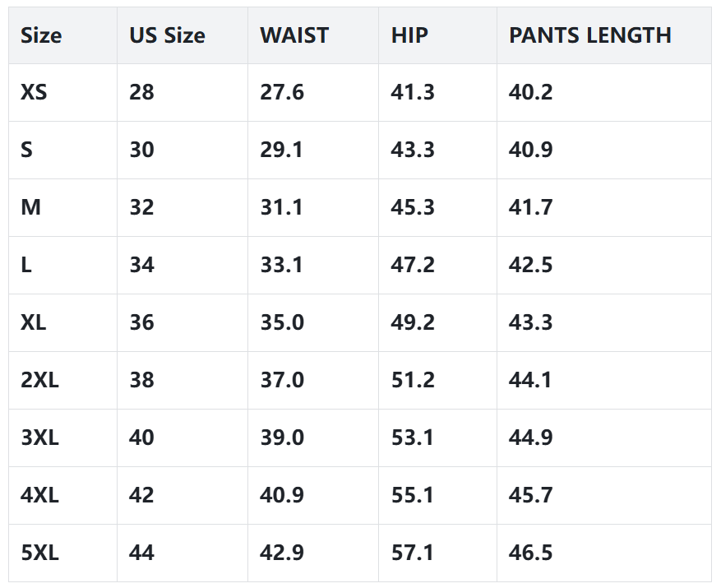The image size is (721, 588).
Task: Click the PANTS LENGTH column header
Action: pyautogui.click(x=590, y=35)
